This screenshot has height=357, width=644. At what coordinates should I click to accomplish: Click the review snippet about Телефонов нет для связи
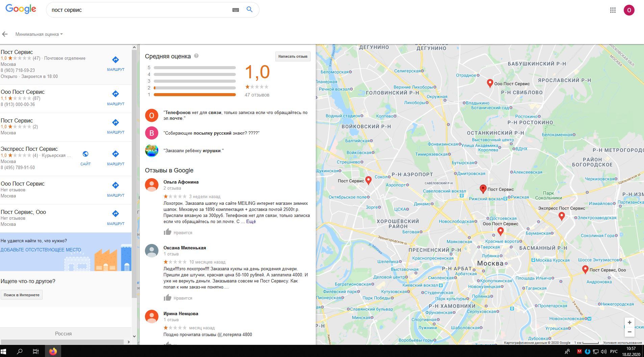[235, 115]
